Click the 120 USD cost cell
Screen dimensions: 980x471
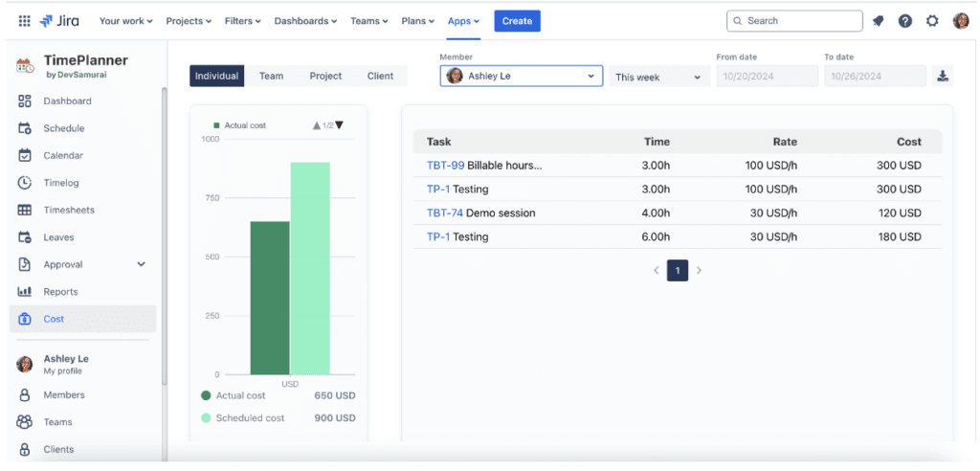pyautogui.click(x=900, y=213)
